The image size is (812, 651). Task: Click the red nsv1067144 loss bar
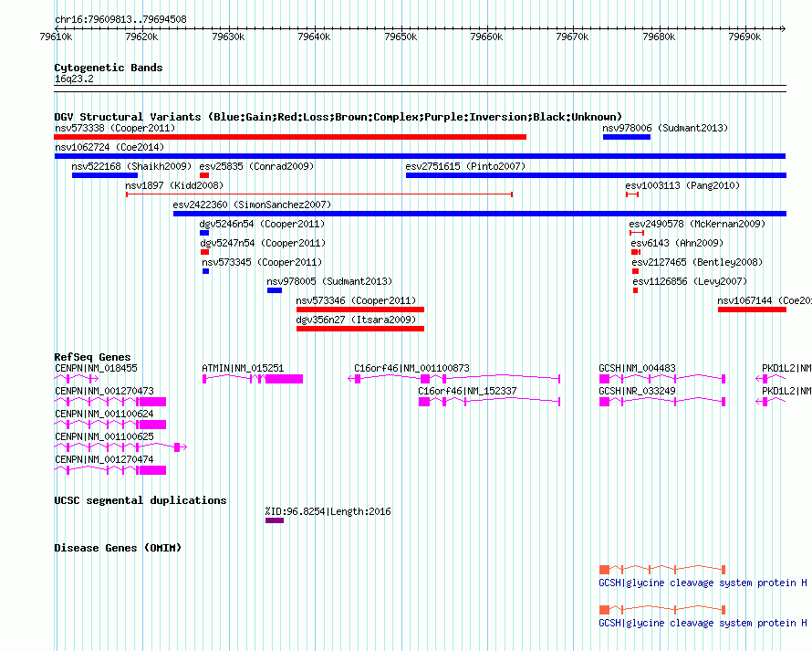tap(752, 310)
